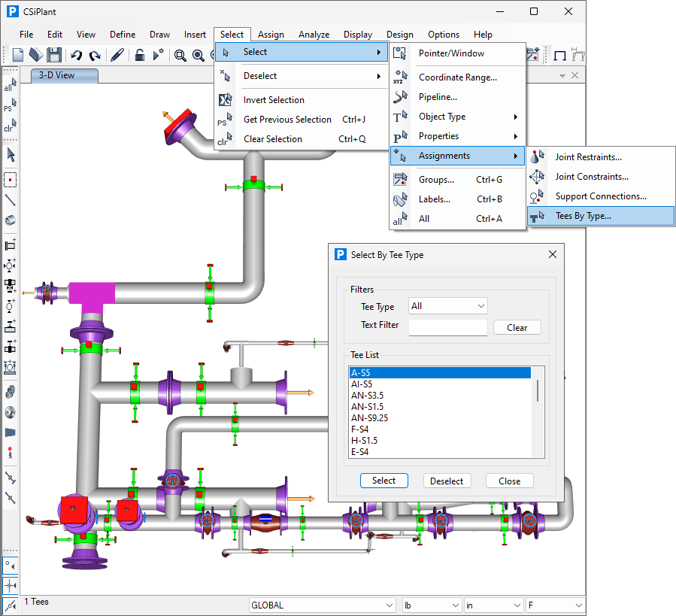Click the Undo arrow icon in the toolbar
676x616 pixels.
click(x=75, y=55)
